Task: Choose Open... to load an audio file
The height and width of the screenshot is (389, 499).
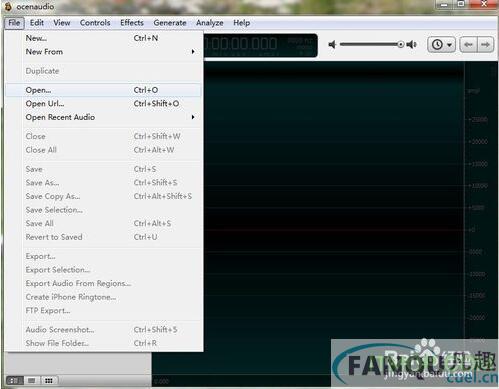Action: point(103,90)
